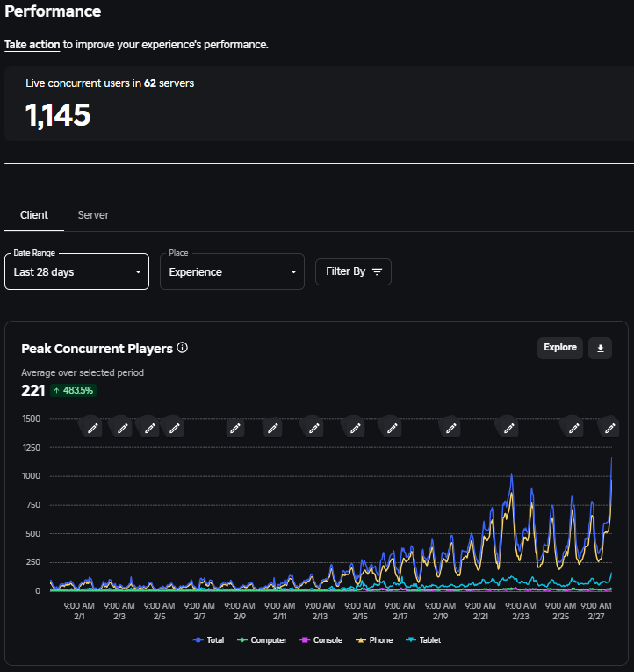Click the '62' servers count text
This screenshot has height=672, width=634.
click(x=150, y=83)
